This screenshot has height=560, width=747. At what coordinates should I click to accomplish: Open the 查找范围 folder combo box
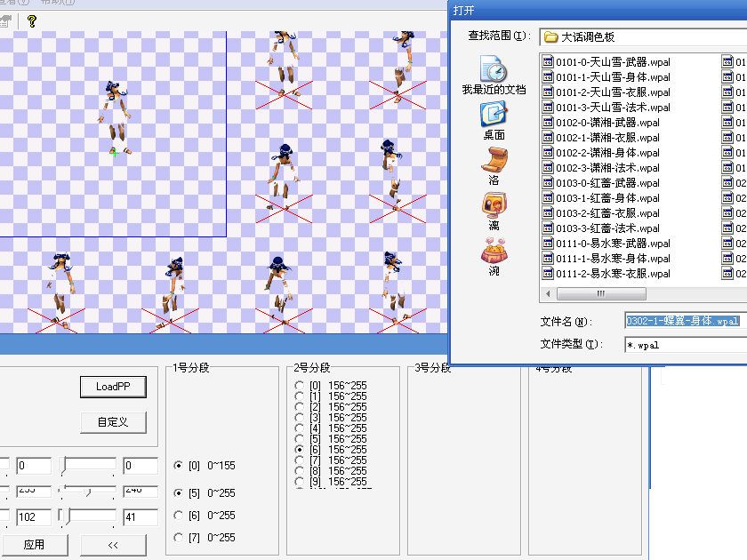pos(643,36)
